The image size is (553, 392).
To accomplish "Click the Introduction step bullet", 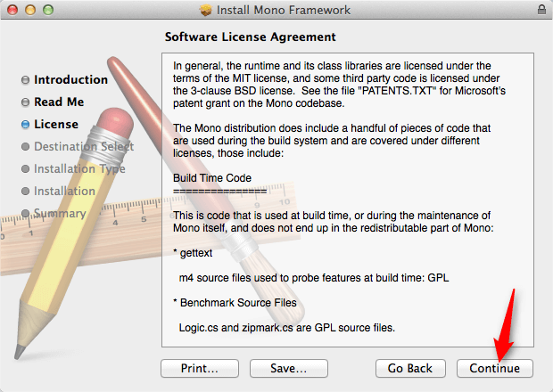I will click(25, 80).
